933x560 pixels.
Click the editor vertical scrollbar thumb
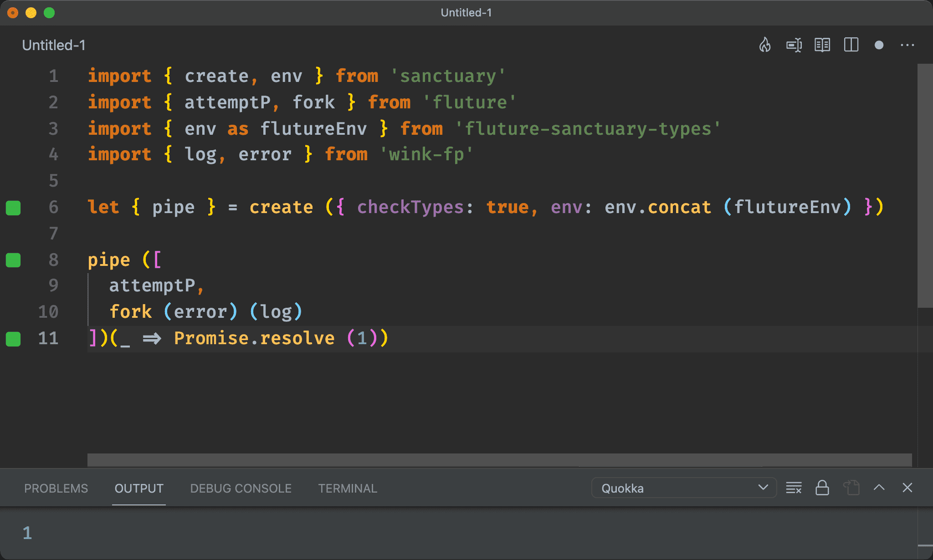tap(925, 186)
